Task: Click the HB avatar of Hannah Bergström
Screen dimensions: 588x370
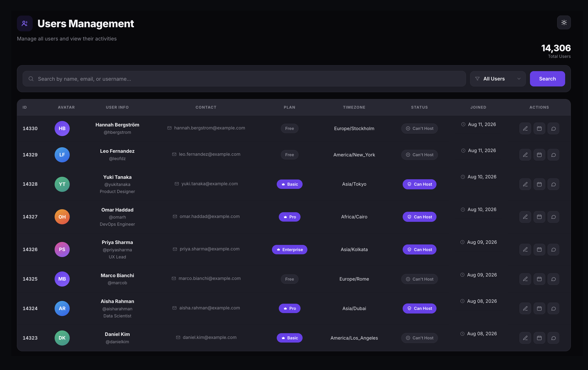Action: 62,129
